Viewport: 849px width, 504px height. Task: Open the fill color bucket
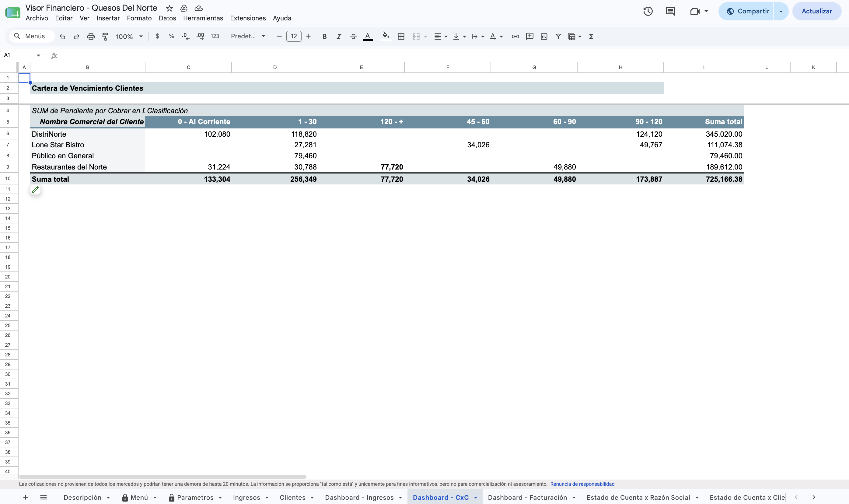[386, 36]
